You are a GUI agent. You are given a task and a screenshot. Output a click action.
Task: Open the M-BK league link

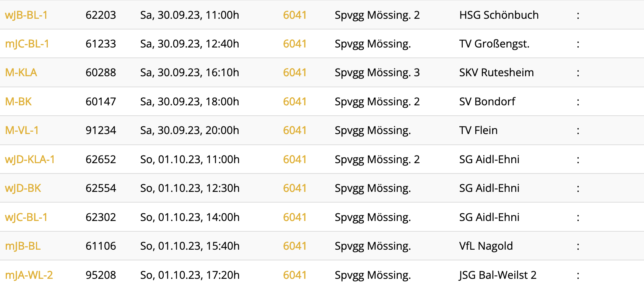pos(18,102)
